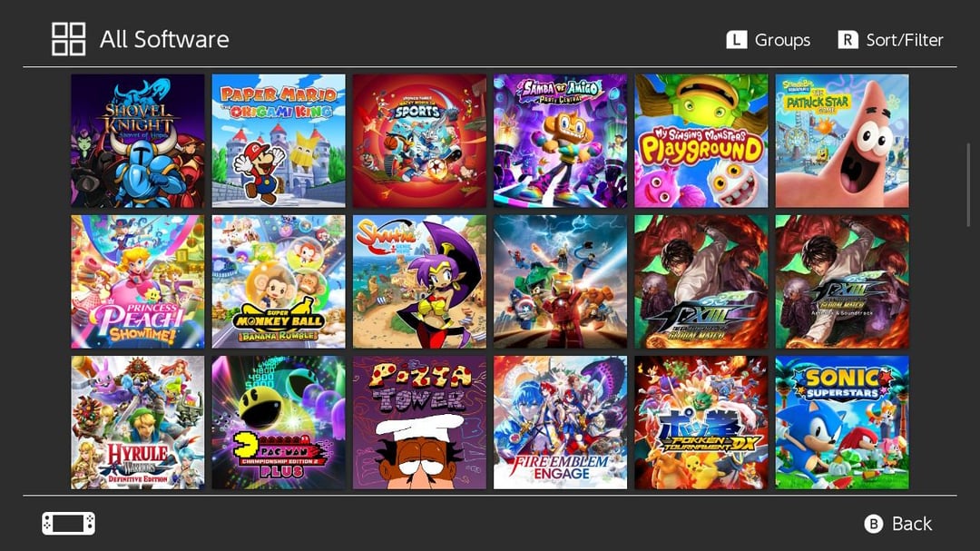Open the Groups view with L
Image resolution: width=980 pixels, height=551 pixels.
pyautogui.click(x=769, y=40)
